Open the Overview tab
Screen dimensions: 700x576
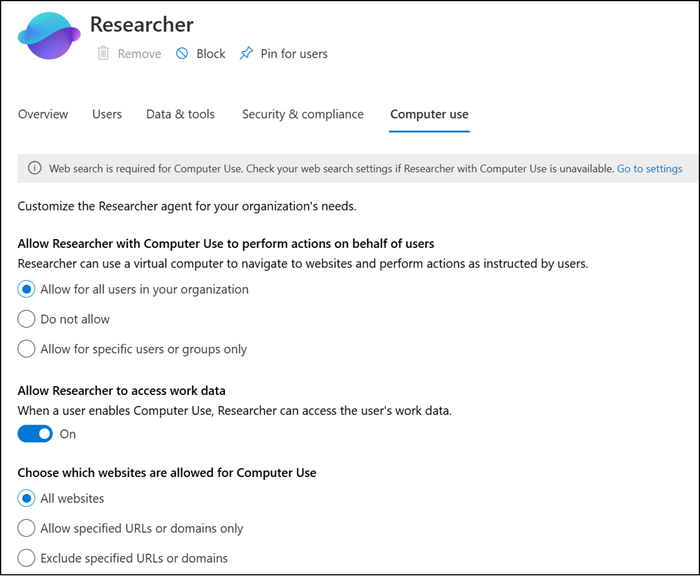[43, 114]
